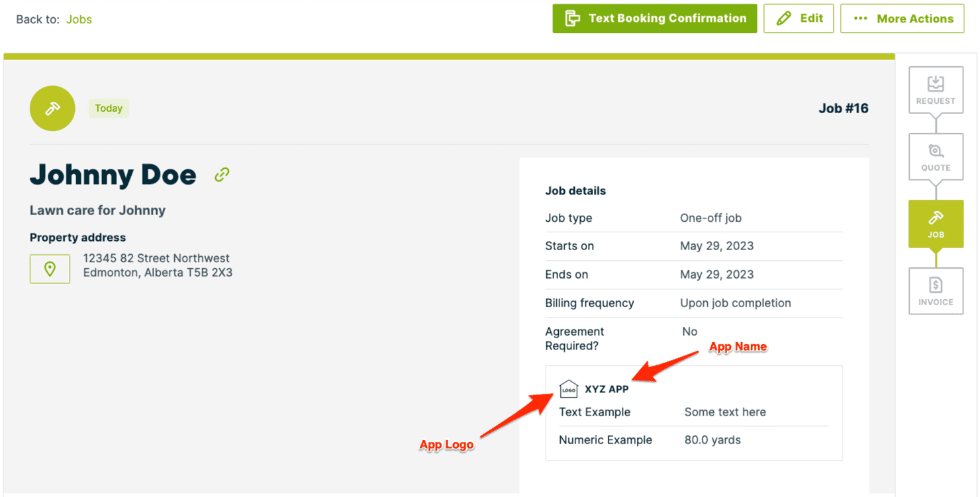Open the Request workflow step
The height and width of the screenshot is (497, 980).
click(x=936, y=90)
